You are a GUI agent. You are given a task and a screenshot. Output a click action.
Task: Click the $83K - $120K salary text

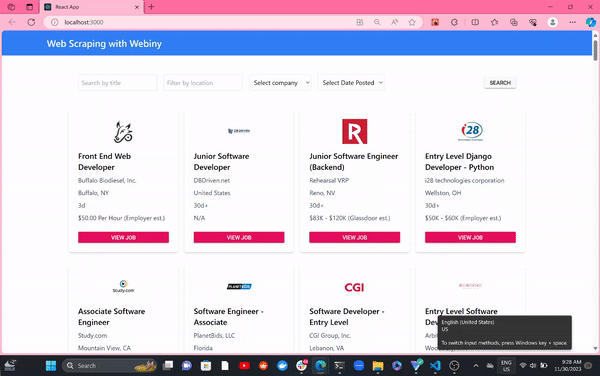coord(350,218)
